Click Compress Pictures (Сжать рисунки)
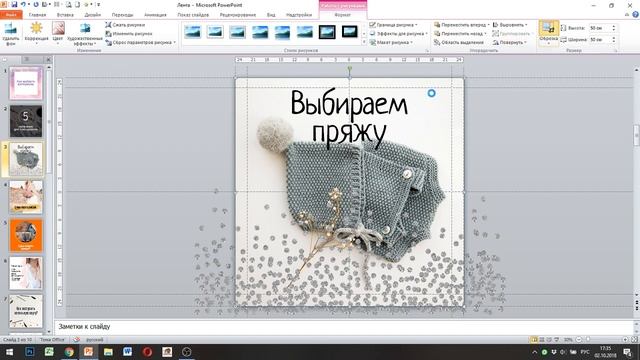640x360 pixels. (125, 25)
